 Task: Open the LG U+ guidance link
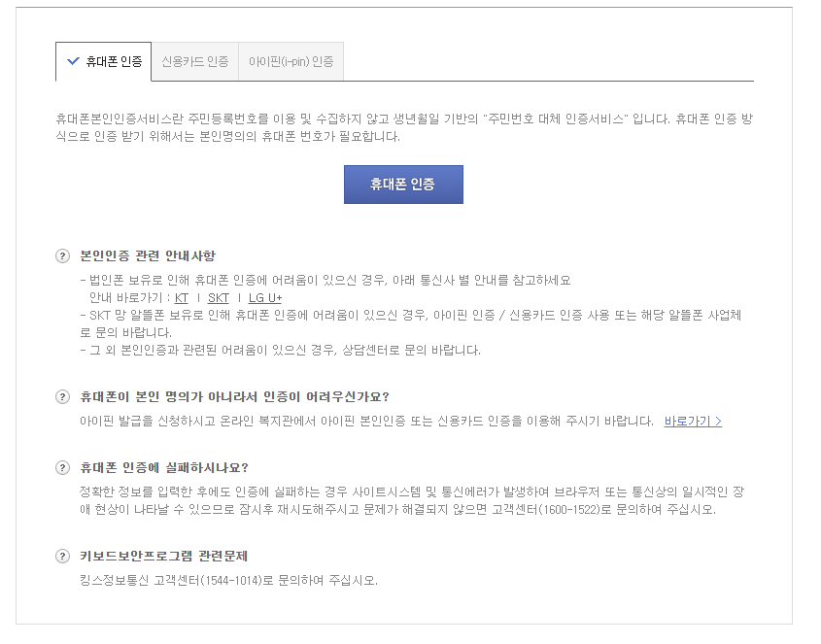[x=265, y=298]
